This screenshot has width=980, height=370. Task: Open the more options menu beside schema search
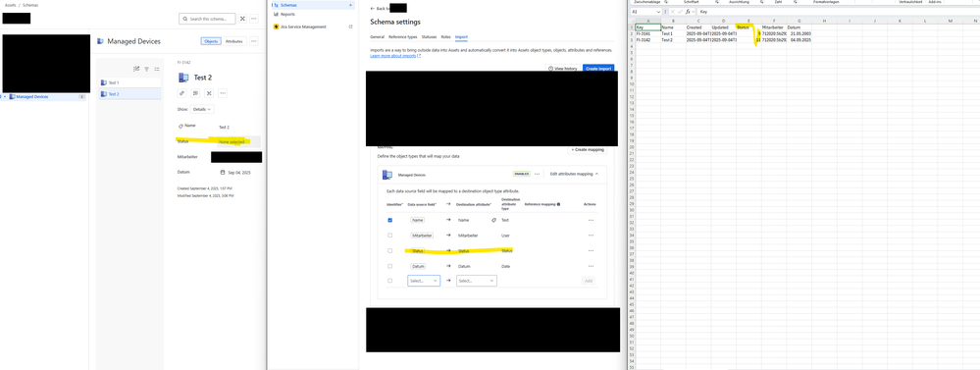[x=254, y=19]
